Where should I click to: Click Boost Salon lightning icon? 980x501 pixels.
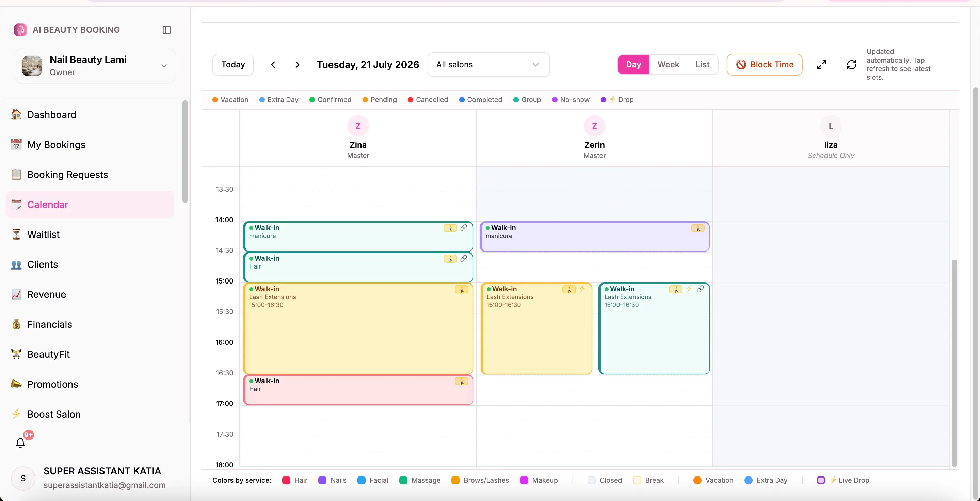click(x=16, y=414)
